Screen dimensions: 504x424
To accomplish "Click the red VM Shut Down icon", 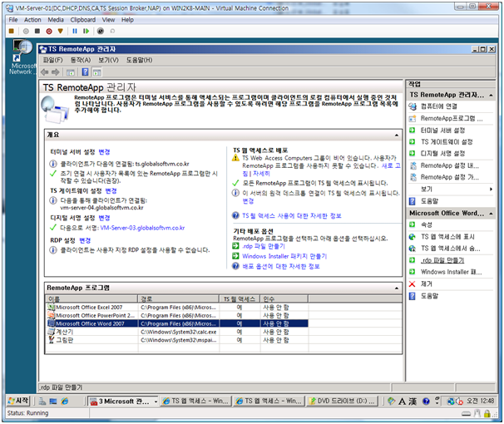I will click(49, 31).
